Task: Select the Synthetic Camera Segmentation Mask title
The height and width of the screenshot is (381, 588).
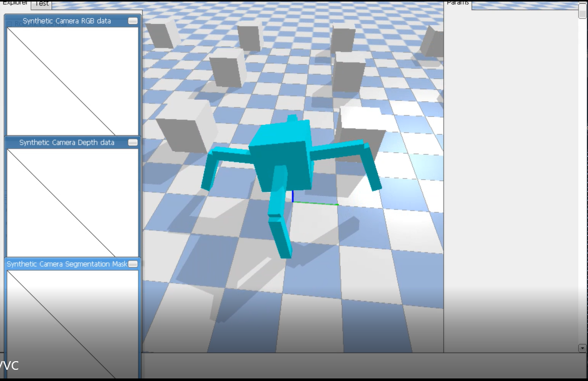Action: (67, 264)
